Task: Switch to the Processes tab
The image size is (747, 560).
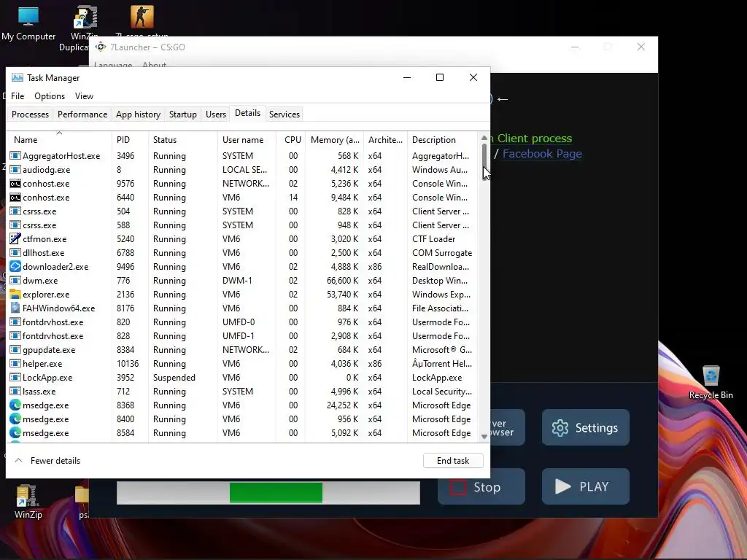Action: point(30,114)
